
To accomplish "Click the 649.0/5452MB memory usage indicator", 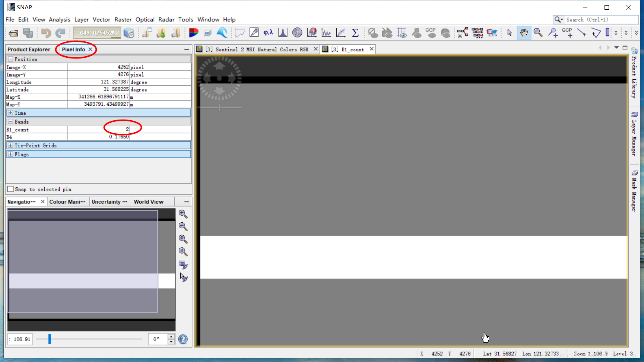I will [x=97, y=33].
